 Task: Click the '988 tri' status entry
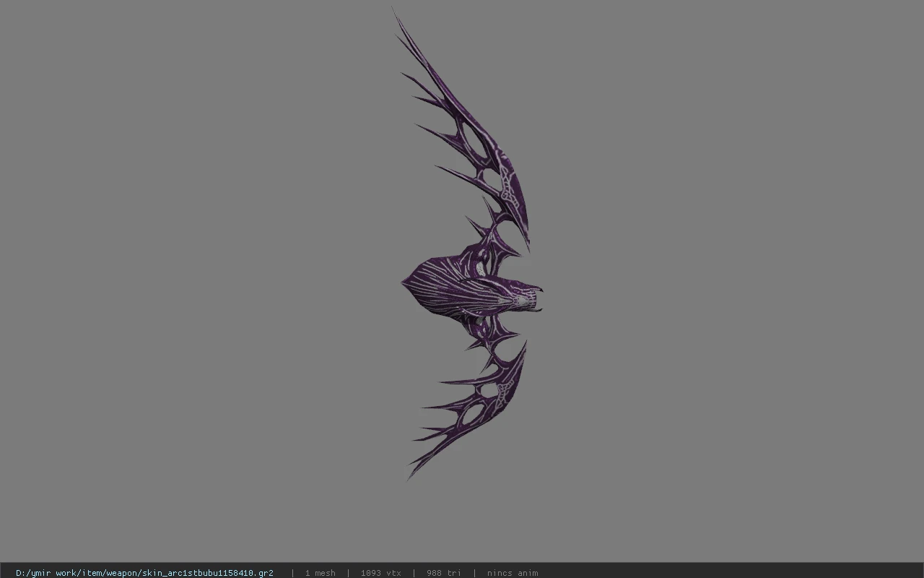tap(443, 573)
